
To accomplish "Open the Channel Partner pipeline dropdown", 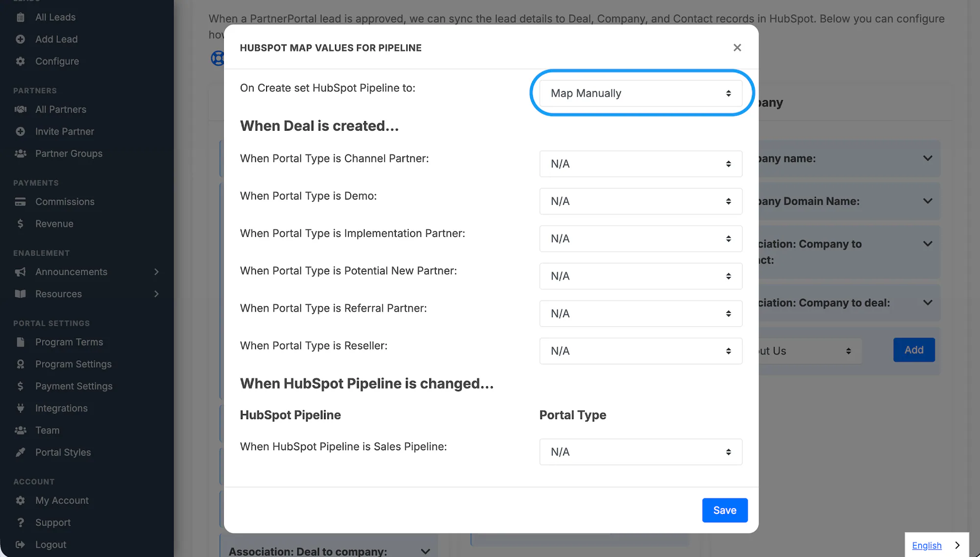I will click(640, 164).
